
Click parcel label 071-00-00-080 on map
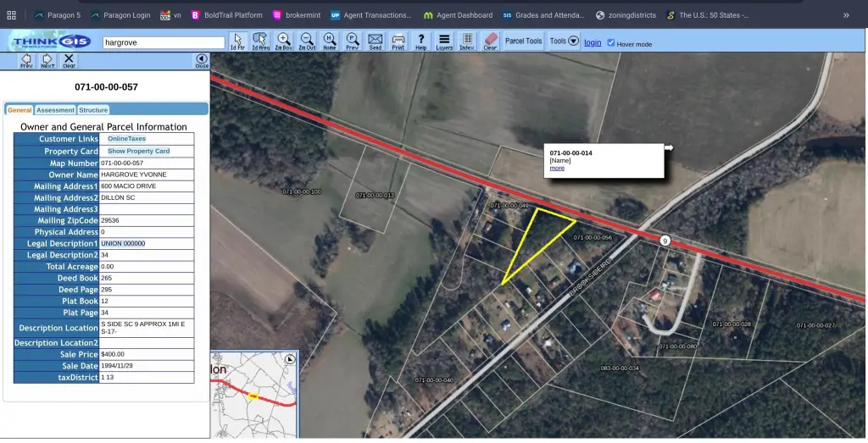click(678, 346)
